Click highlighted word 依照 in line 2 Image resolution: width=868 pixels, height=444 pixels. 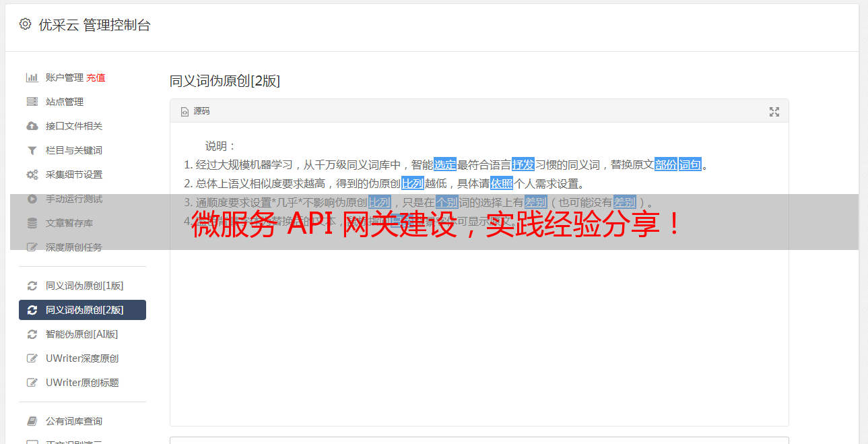pyautogui.click(x=502, y=183)
